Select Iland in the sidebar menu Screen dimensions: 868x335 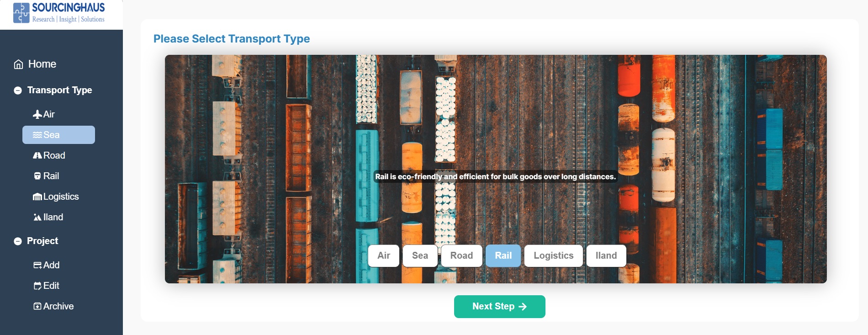pos(58,217)
